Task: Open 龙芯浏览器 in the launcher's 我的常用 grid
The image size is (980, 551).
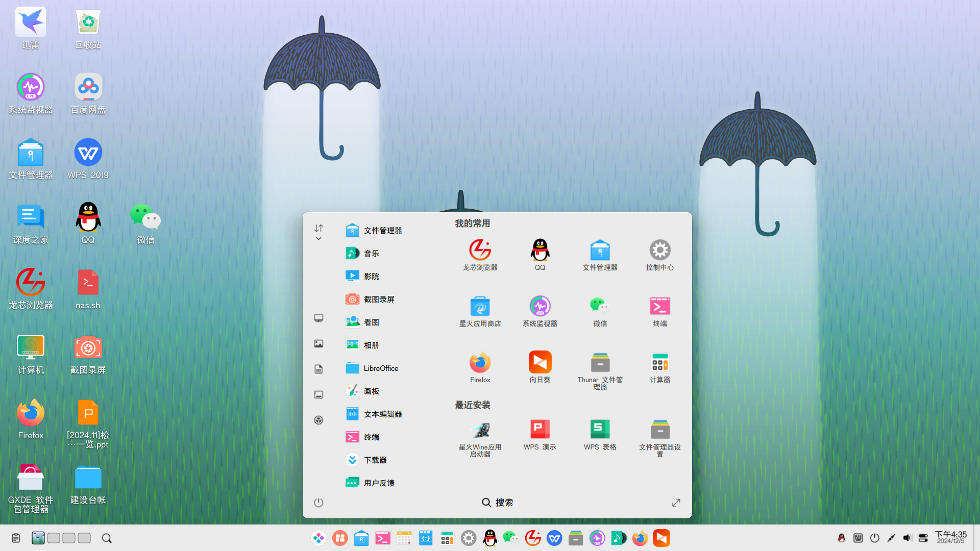Action: pos(480,255)
